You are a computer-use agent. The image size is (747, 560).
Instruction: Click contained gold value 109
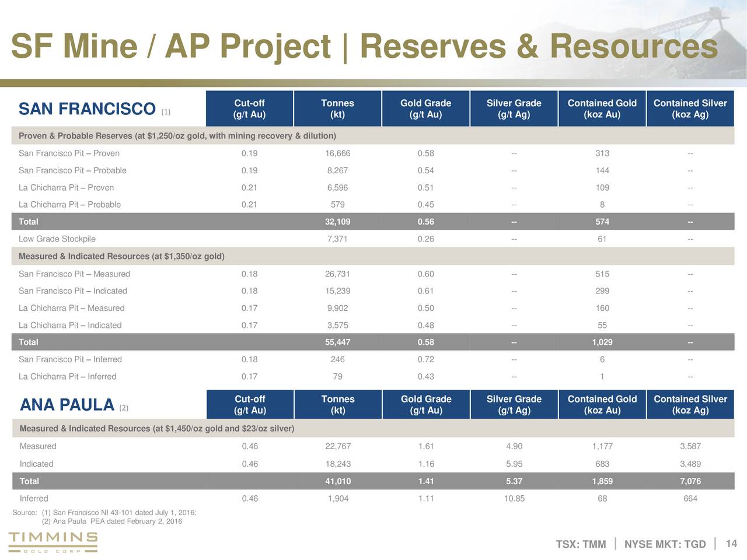click(x=602, y=188)
